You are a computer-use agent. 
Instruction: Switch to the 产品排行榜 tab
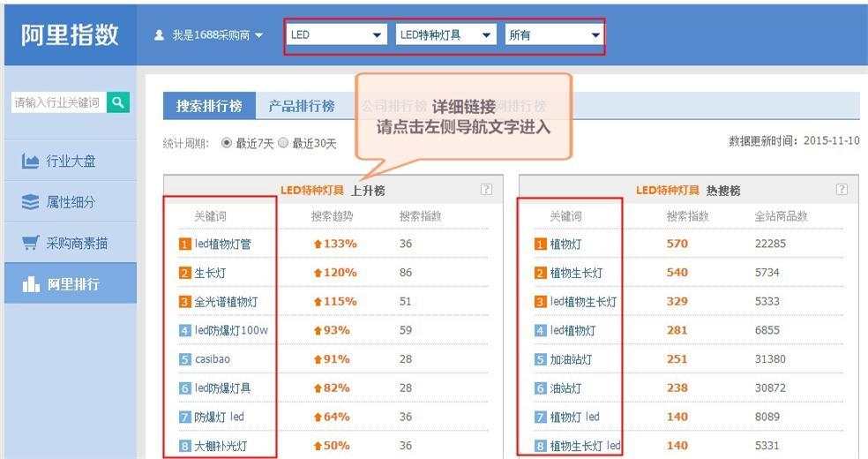pos(301,106)
